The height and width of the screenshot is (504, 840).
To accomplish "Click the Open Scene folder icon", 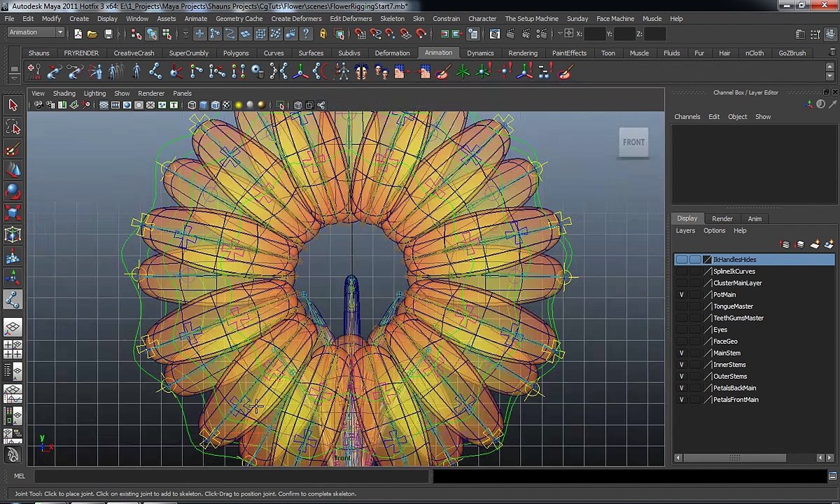I will [x=92, y=34].
